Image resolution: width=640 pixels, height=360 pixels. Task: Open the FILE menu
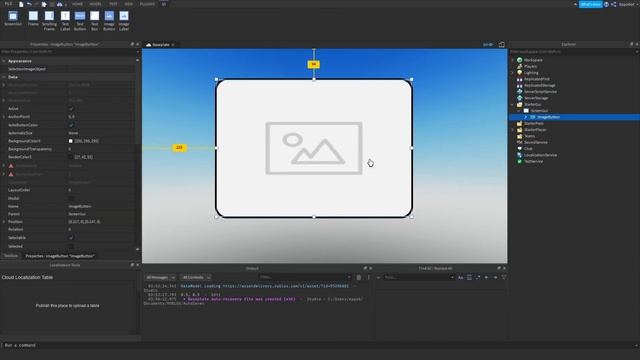[x=8, y=4]
